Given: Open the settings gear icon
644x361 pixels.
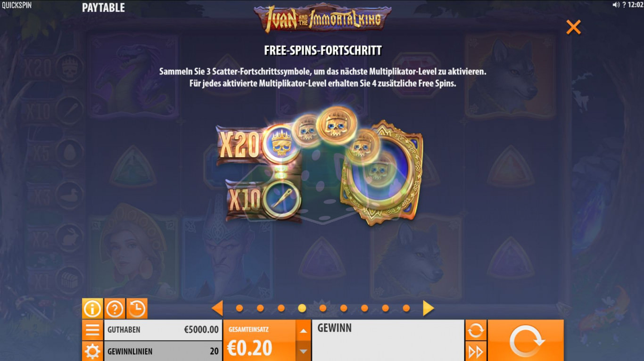Looking at the screenshot, I should [92, 351].
